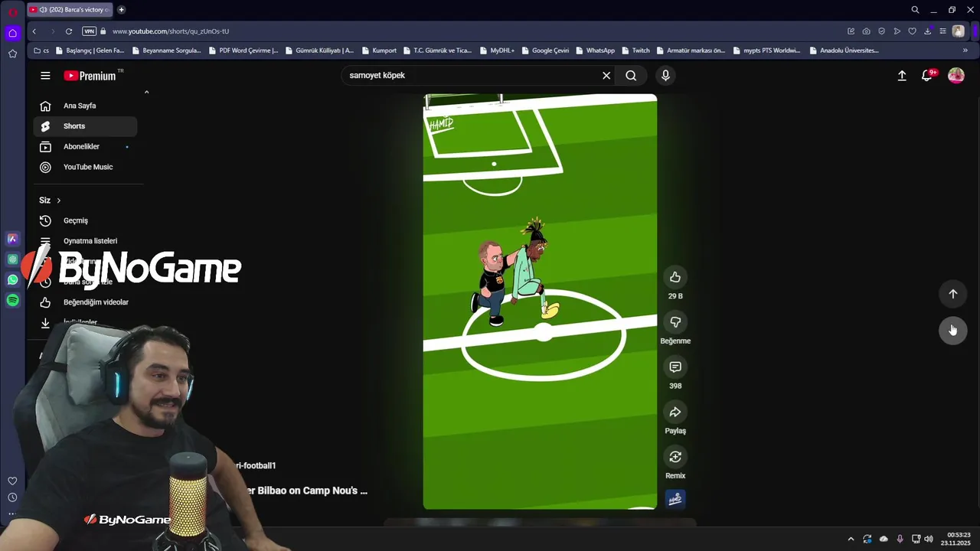980x551 pixels.
Task: Show hidden system tray icons
Action: click(851, 539)
